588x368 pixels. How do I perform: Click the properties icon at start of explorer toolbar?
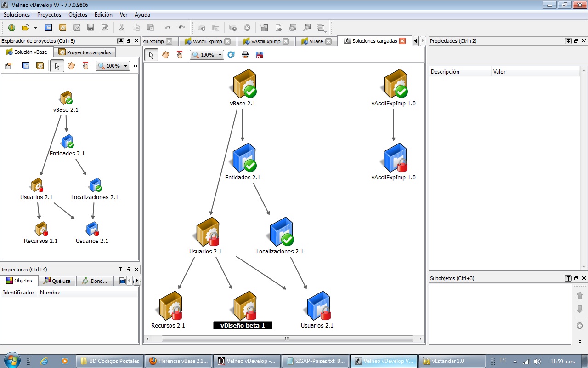pos(8,66)
